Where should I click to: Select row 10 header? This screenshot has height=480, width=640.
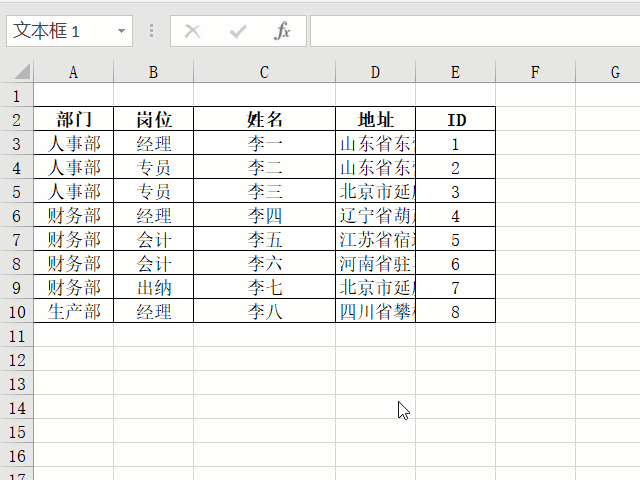pyautogui.click(x=16, y=312)
